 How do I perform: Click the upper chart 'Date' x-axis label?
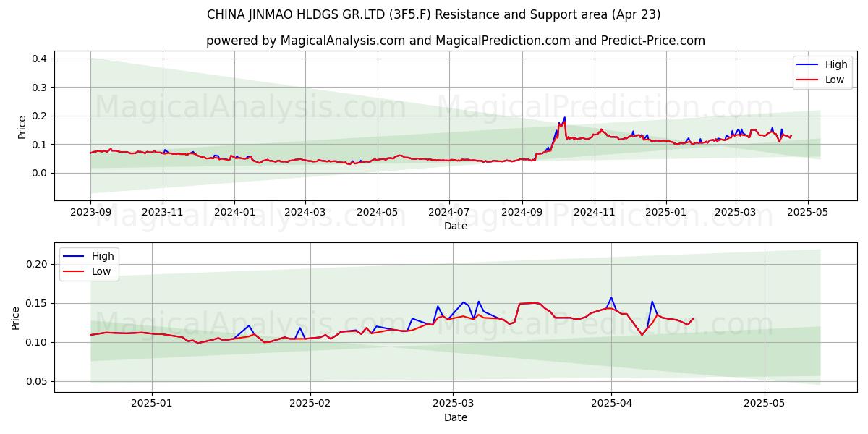[x=456, y=226]
